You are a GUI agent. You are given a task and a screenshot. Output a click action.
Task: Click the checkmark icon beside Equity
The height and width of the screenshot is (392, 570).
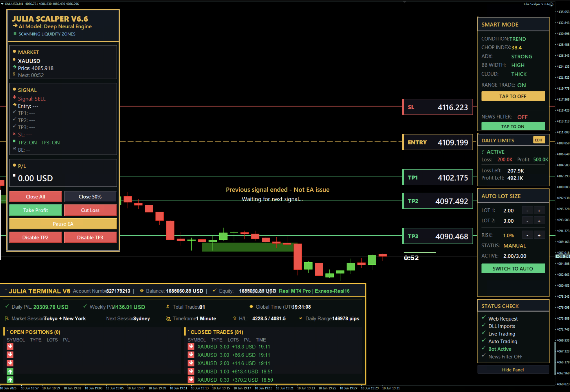[x=214, y=290]
